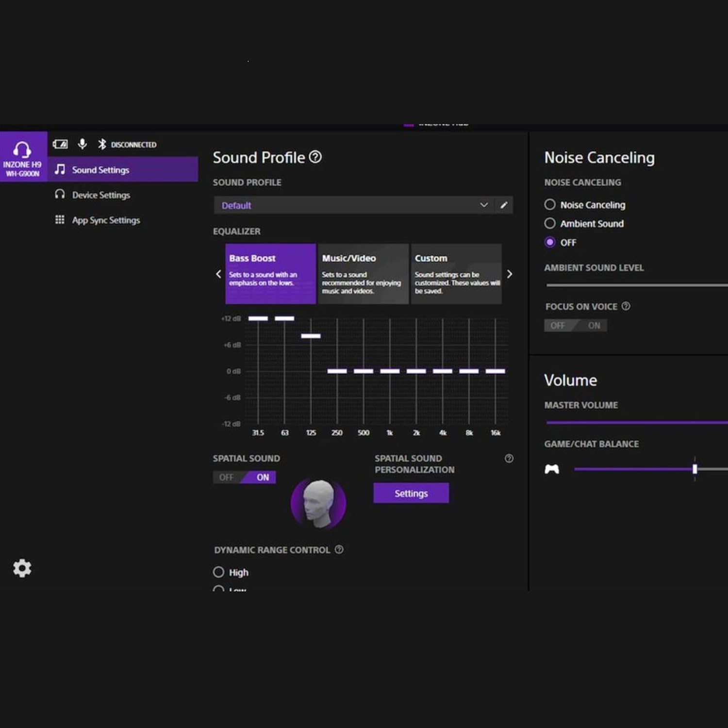Click the -12 dB equalizer axis label
The height and width of the screenshot is (728, 728).
pos(231,424)
